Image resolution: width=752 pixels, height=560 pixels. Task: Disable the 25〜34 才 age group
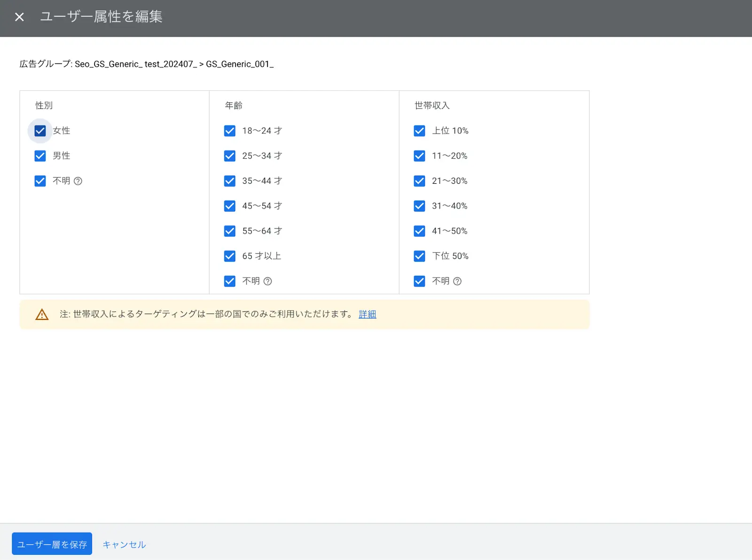pyautogui.click(x=229, y=156)
